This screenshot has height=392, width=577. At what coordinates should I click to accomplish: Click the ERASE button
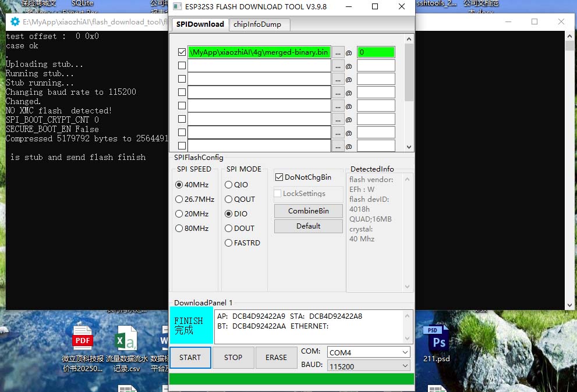[x=276, y=358]
